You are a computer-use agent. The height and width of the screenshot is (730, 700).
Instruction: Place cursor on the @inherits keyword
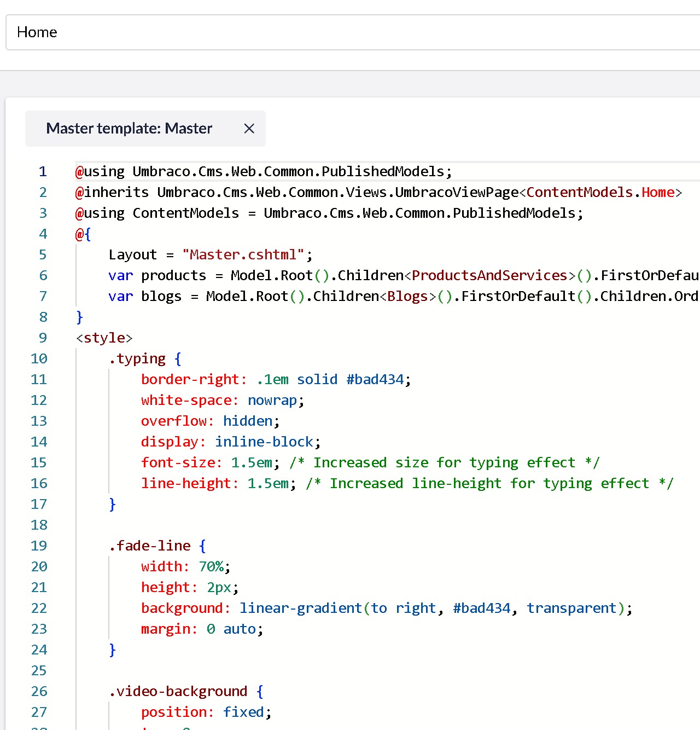[x=112, y=193]
